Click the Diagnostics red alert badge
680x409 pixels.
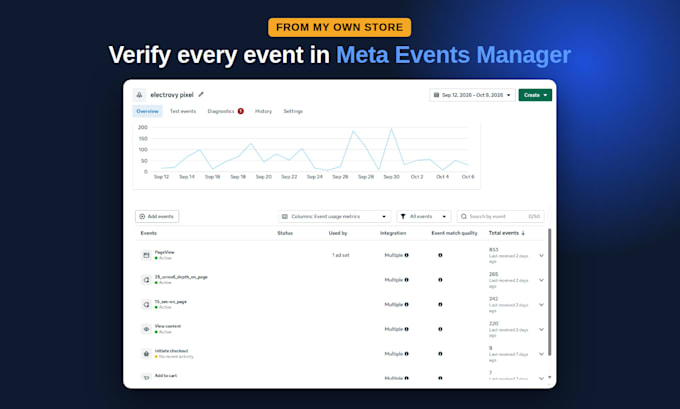[240, 111]
